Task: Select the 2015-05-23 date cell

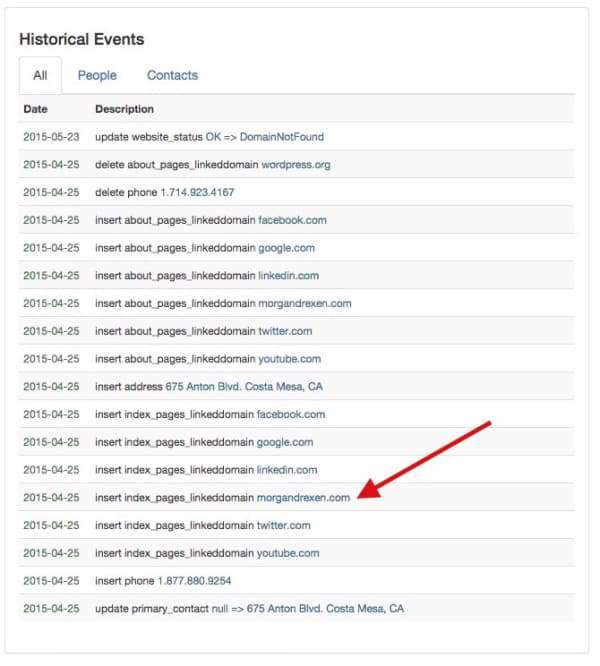Action: point(51,137)
